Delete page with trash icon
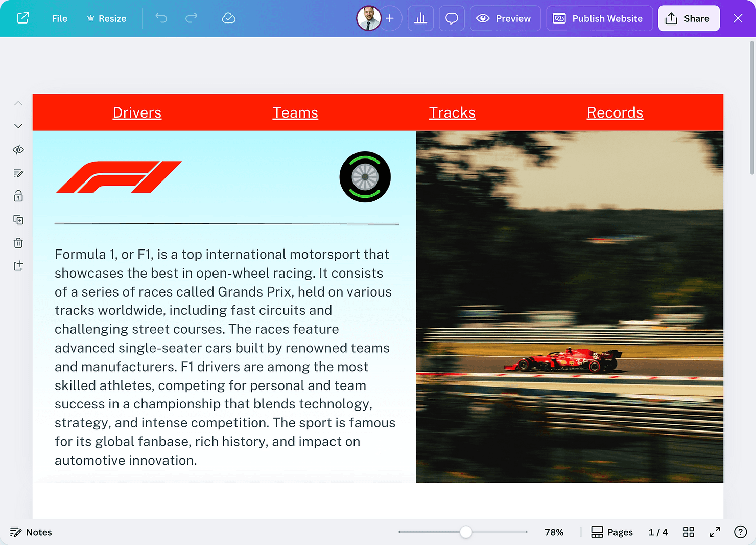Screen dimensions: 756x545 (x=18, y=243)
